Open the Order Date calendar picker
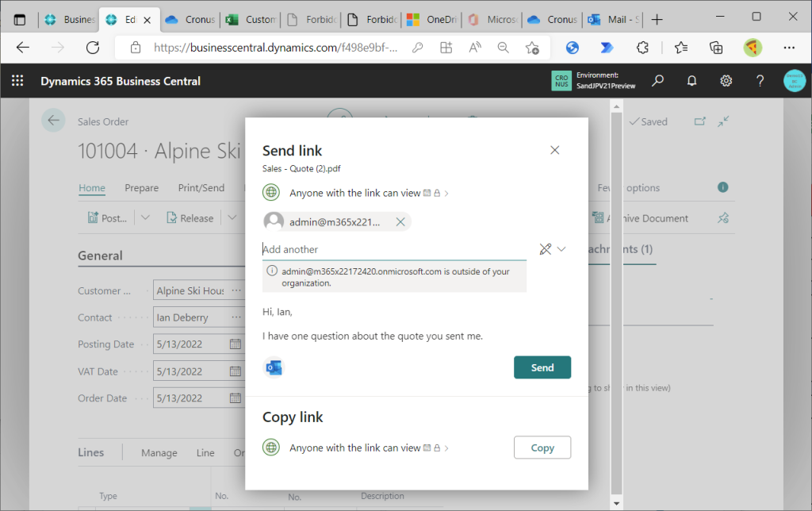The image size is (812, 511). 235,398
